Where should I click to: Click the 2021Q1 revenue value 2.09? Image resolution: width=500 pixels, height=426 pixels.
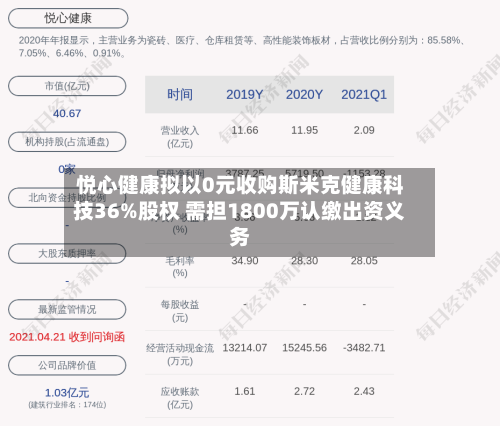point(364,130)
